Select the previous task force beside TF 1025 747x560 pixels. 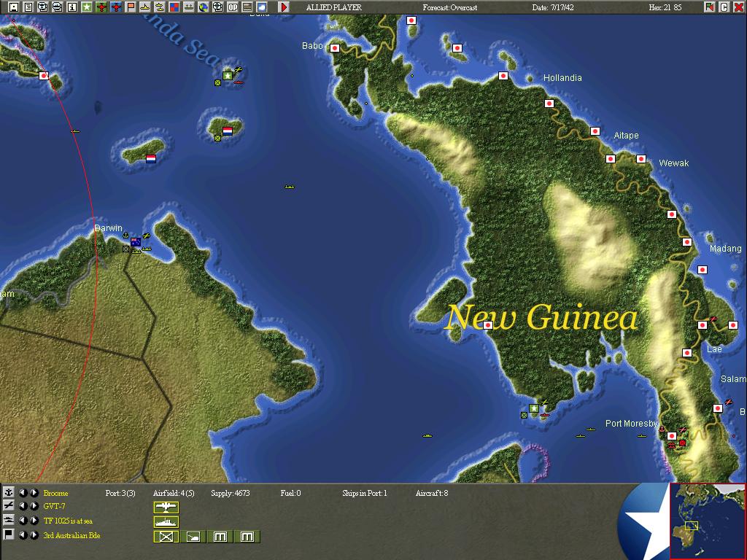(23, 520)
